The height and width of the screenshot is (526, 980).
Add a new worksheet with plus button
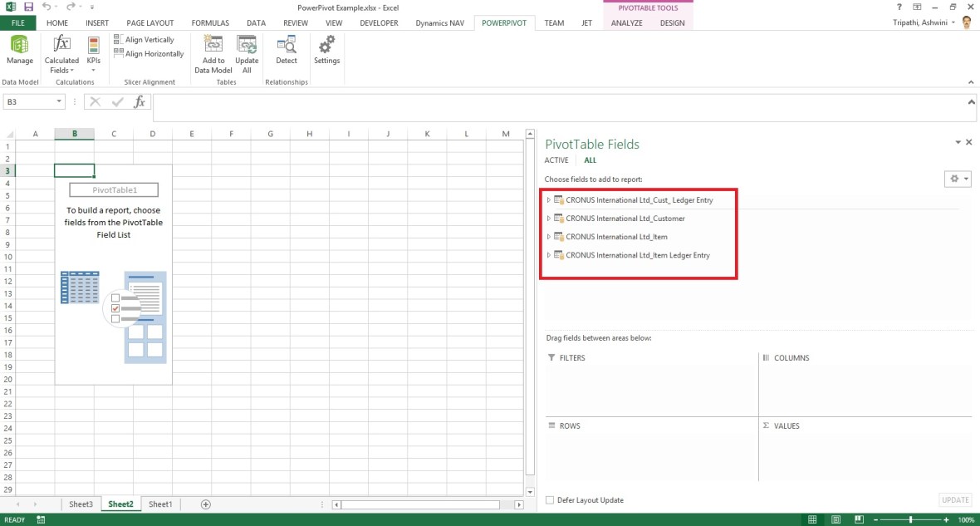[204, 504]
